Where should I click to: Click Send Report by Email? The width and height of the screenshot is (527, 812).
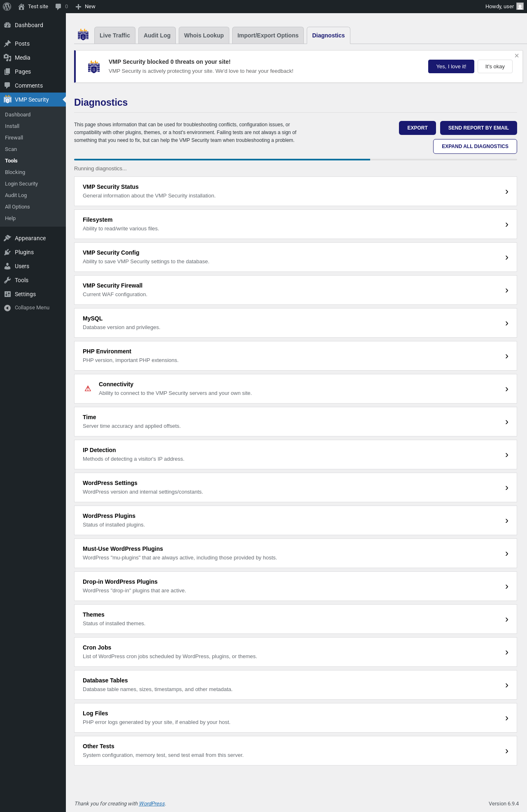tap(478, 128)
